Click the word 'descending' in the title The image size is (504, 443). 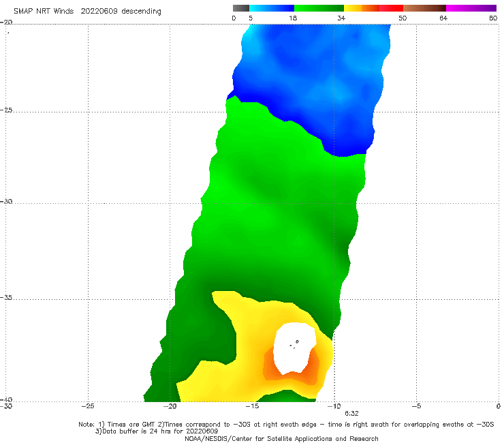pos(141,12)
